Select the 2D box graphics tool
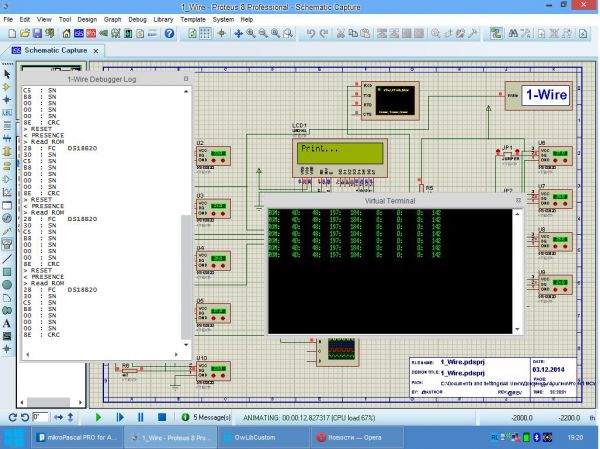 coord(7,272)
